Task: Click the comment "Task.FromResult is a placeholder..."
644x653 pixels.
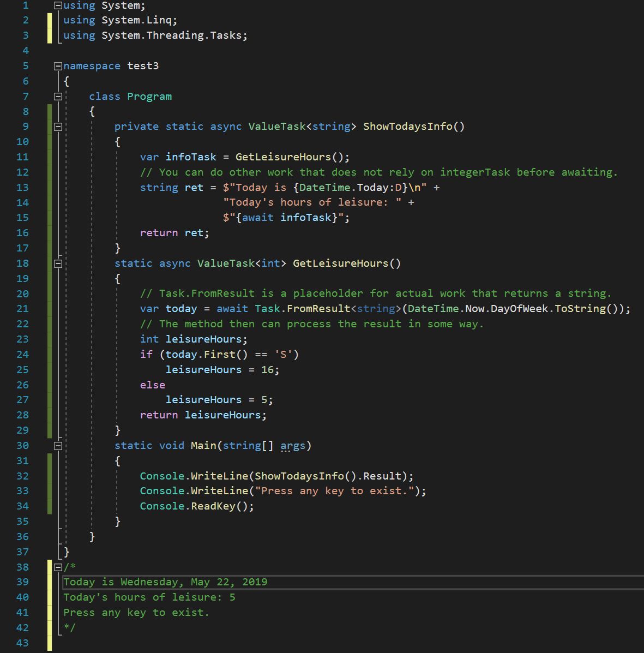Action: tap(376, 293)
